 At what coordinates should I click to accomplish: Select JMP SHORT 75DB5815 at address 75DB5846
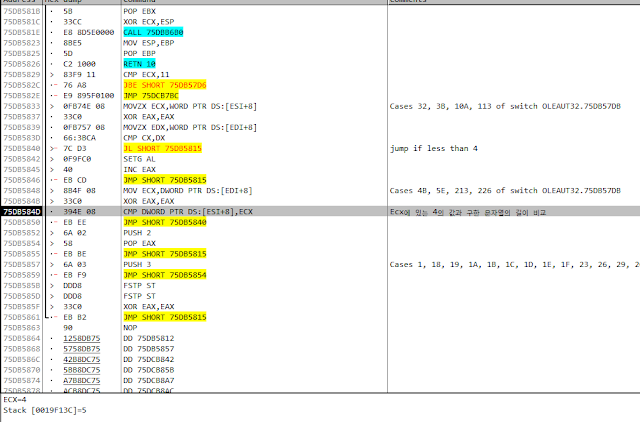click(x=165, y=180)
